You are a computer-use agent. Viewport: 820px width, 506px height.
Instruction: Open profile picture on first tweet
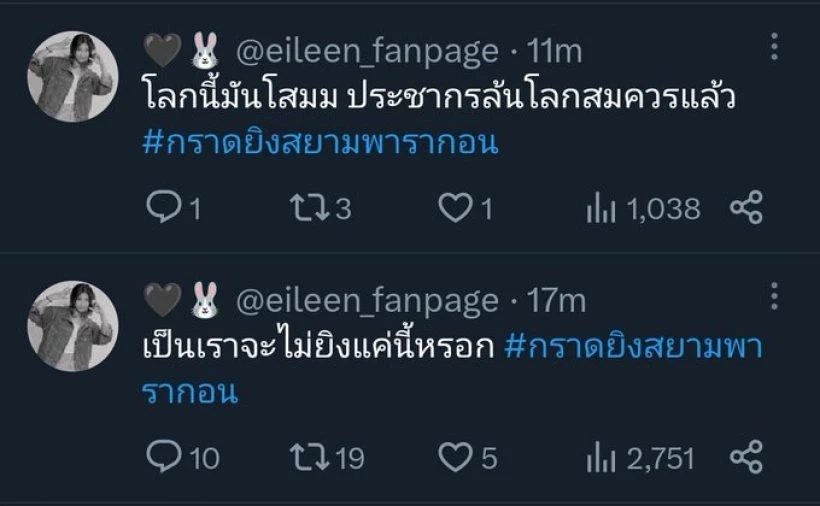point(70,76)
